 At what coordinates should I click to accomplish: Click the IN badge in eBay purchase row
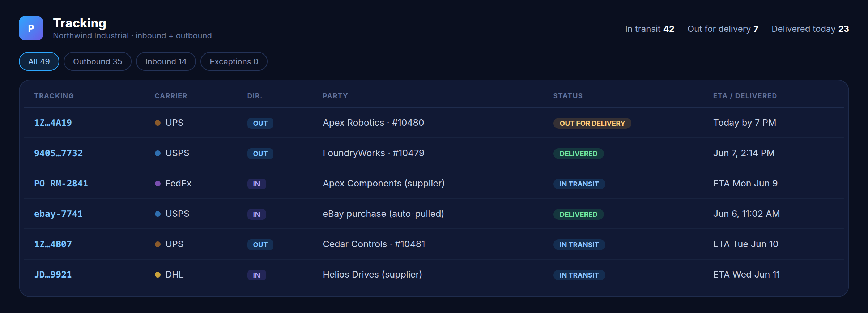[256, 214]
